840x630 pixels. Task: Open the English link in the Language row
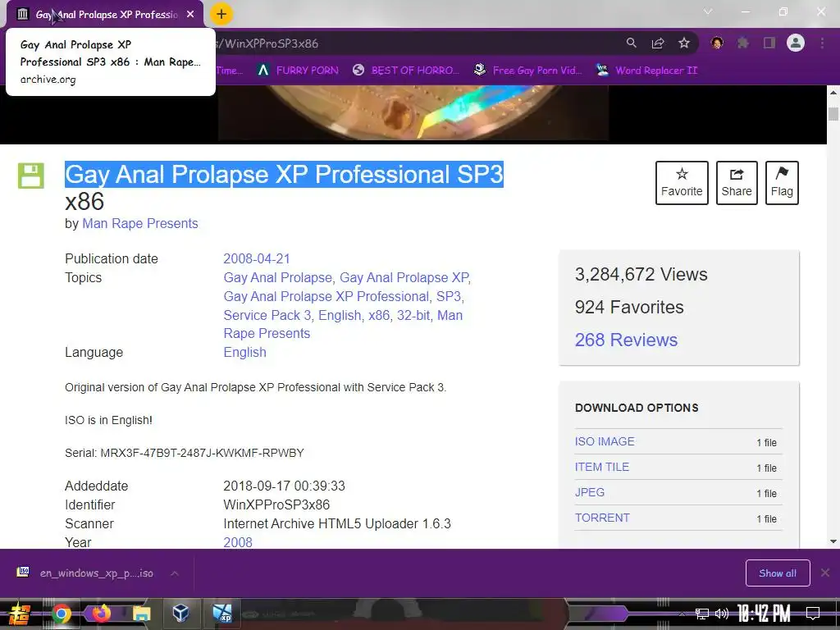pyautogui.click(x=244, y=352)
